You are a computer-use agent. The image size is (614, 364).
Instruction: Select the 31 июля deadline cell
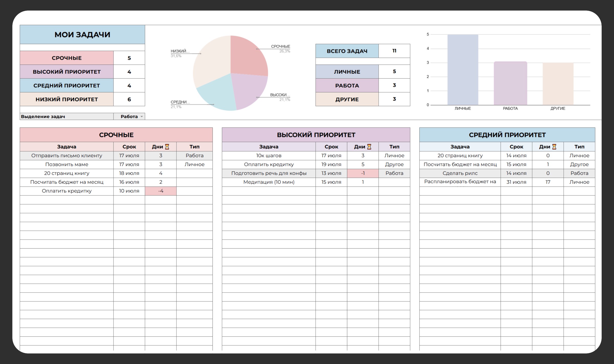(516, 182)
